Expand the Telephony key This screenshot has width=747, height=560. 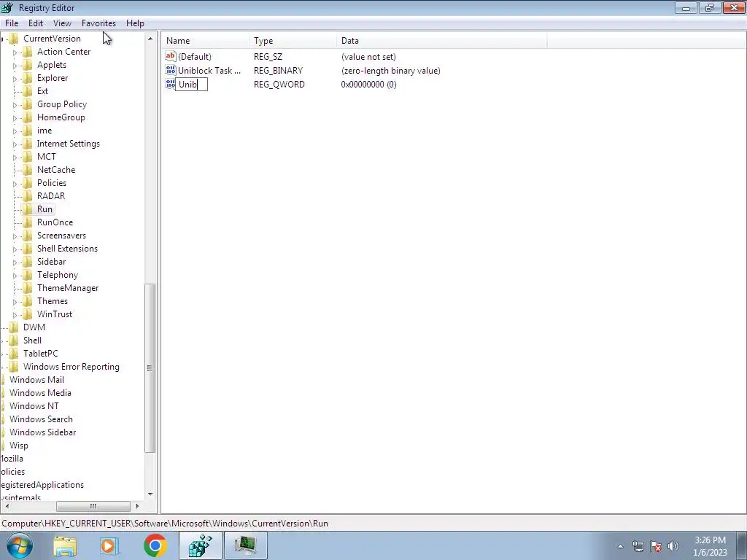click(x=15, y=276)
